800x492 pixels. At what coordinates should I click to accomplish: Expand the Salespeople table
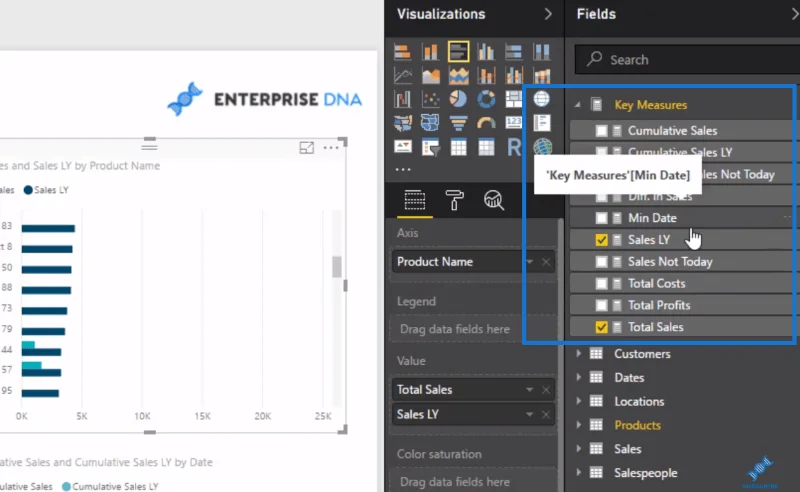[579, 473]
